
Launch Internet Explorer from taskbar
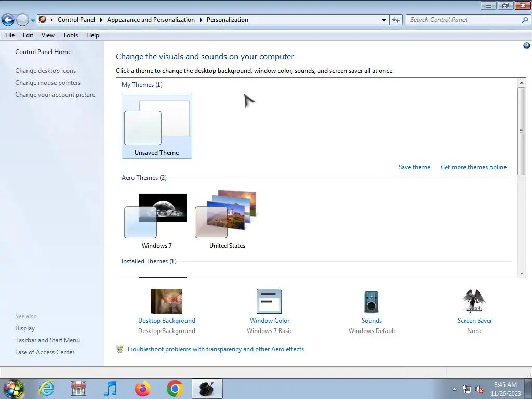tap(46, 389)
